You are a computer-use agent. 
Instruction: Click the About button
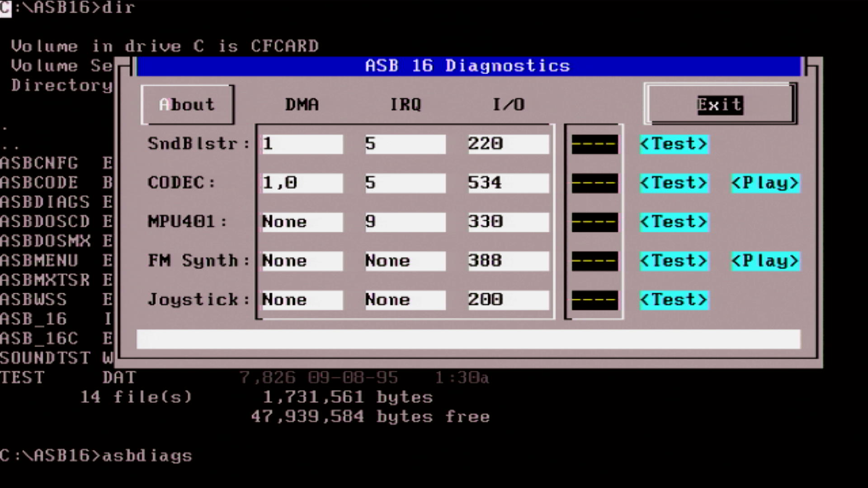[187, 104]
